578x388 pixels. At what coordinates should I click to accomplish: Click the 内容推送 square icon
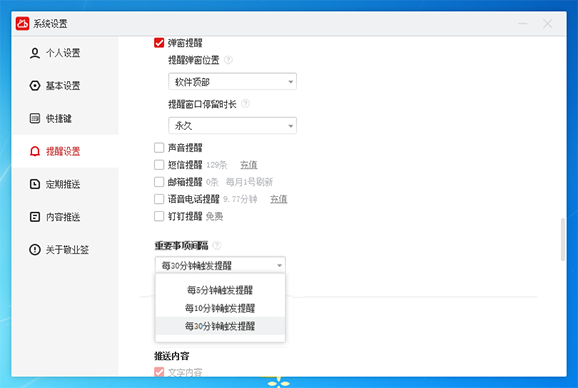(35, 217)
